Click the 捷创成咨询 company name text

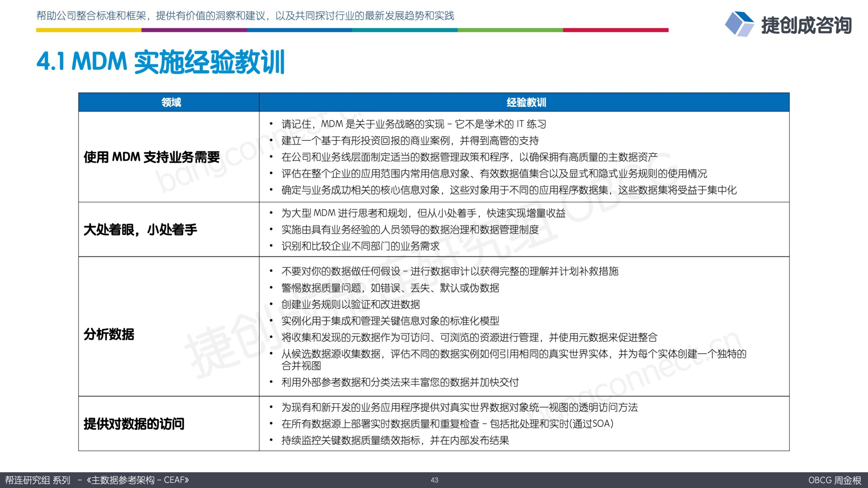click(x=806, y=25)
